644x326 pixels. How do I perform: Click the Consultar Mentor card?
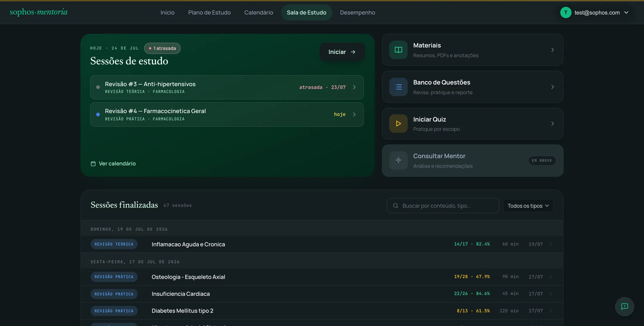pyautogui.click(x=472, y=160)
